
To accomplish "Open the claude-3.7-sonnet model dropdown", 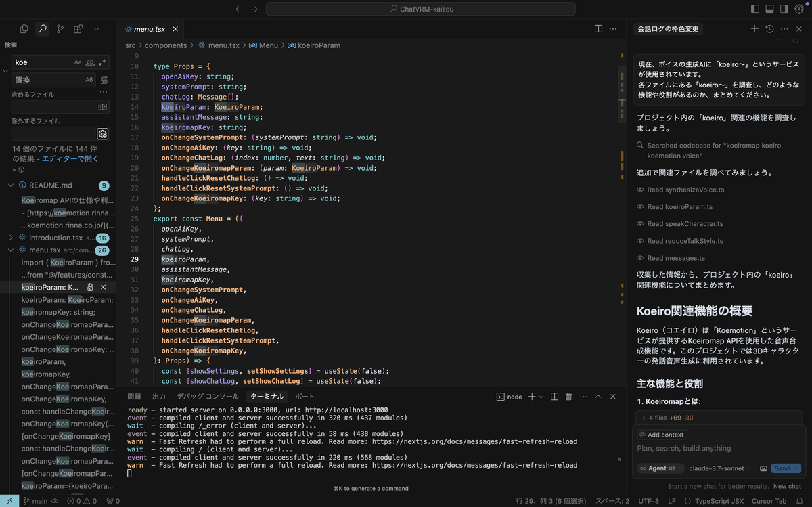I will coord(717,468).
